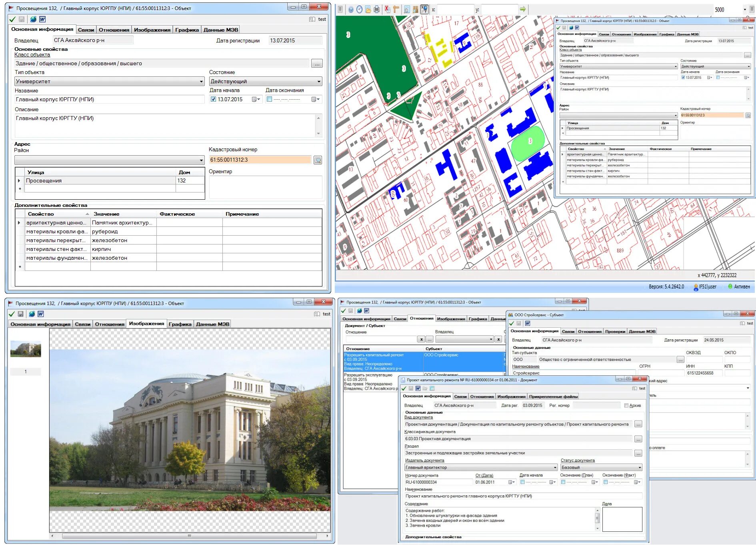Toggle the Дата начала checkbox in top-left window

[213, 99]
